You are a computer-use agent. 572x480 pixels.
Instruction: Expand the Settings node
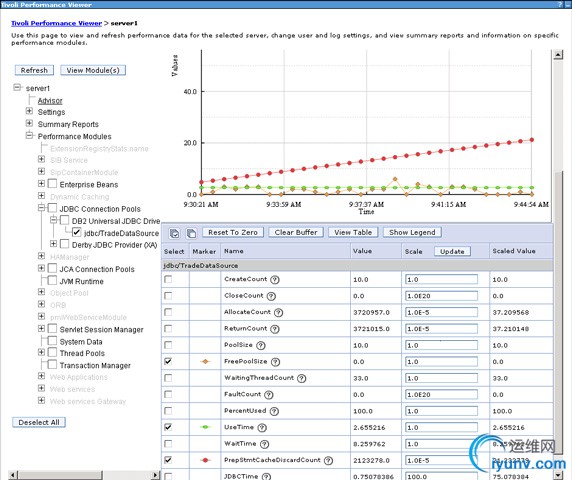(29, 111)
